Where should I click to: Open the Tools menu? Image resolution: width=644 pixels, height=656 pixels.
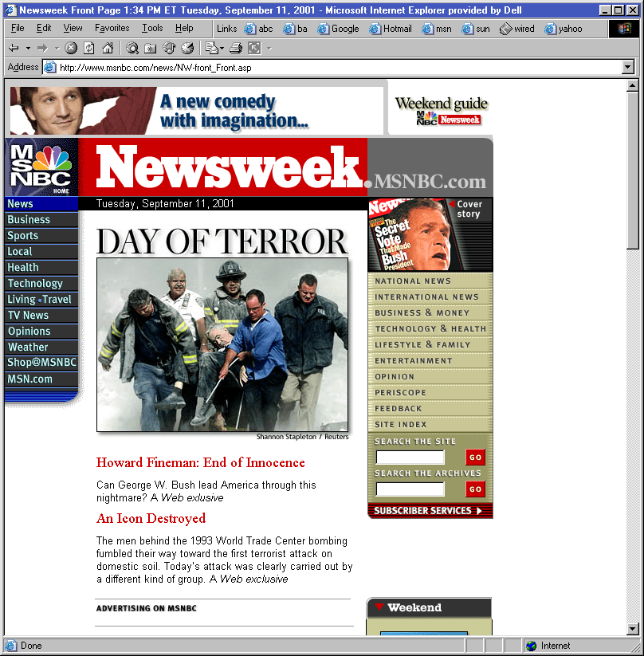(152, 28)
